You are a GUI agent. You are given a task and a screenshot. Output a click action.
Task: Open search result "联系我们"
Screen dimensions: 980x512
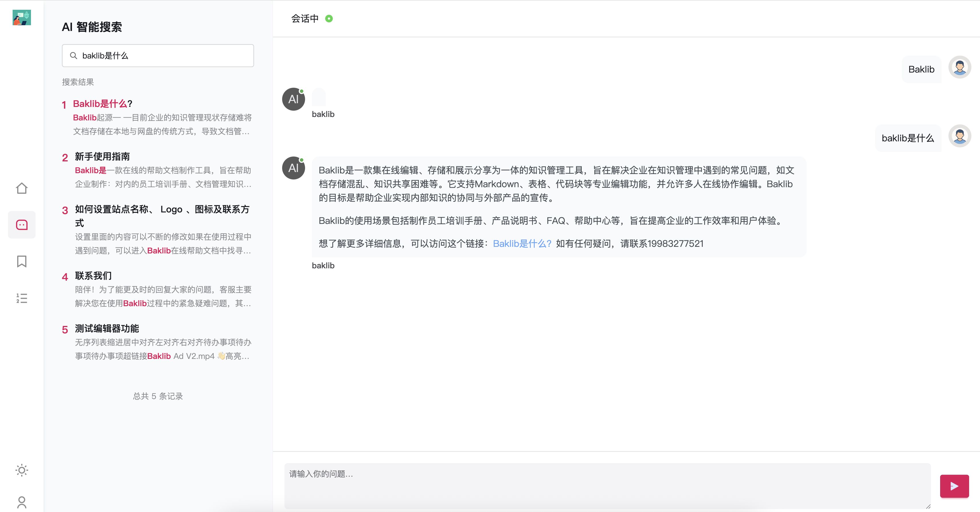[x=93, y=276]
